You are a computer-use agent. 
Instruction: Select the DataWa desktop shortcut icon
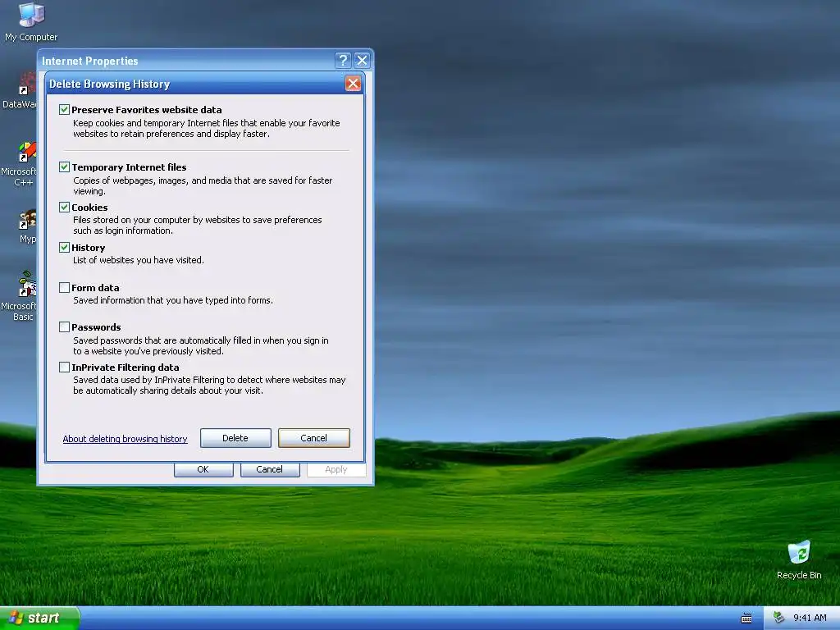point(20,90)
